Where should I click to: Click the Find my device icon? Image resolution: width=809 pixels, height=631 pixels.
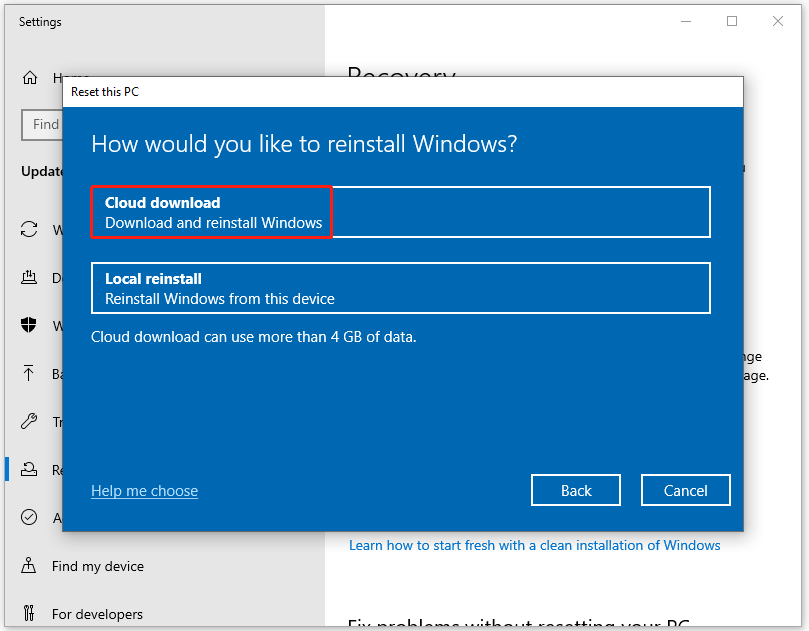29,565
